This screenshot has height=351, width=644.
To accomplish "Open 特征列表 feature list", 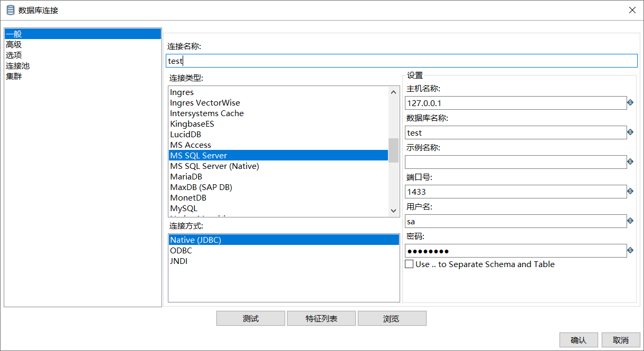I will coord(321,319).
